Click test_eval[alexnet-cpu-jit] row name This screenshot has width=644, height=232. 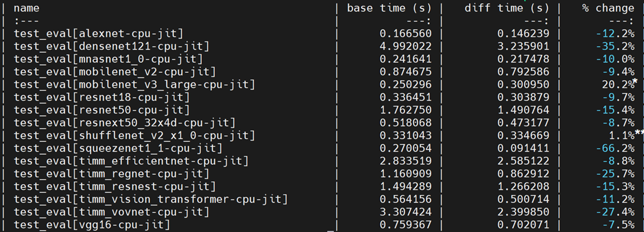pos(98,33)
